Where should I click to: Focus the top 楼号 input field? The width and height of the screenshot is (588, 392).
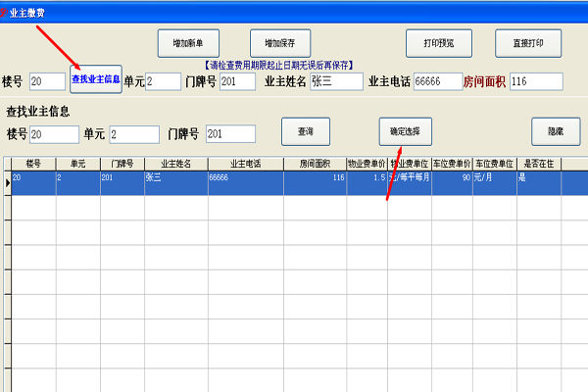(x=48, y=81)
